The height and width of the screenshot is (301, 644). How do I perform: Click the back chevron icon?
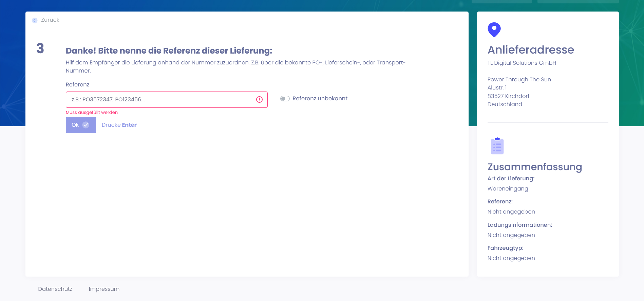[35, 20]
